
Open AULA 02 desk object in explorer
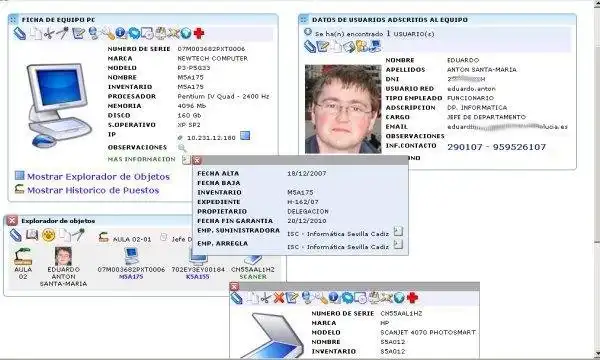tap(23, 256)
